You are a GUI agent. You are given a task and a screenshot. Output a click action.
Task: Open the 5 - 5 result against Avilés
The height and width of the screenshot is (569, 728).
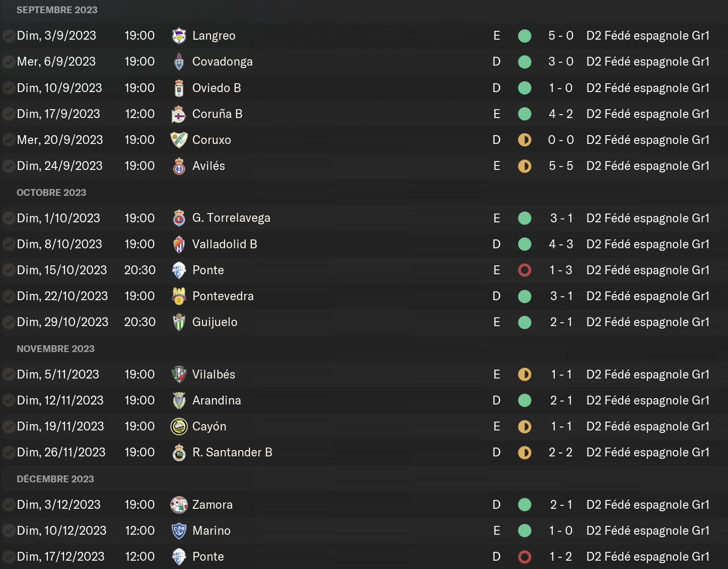tap(561, 166)
